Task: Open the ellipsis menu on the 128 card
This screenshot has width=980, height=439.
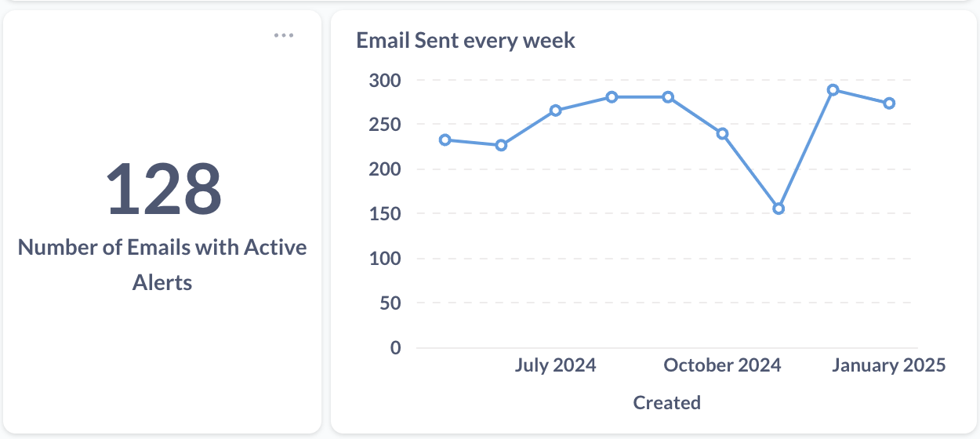Action: [284, 35]
